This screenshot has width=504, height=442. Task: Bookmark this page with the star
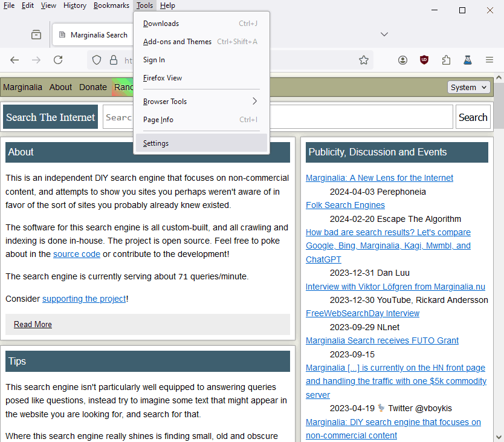(x=364, y=60)
